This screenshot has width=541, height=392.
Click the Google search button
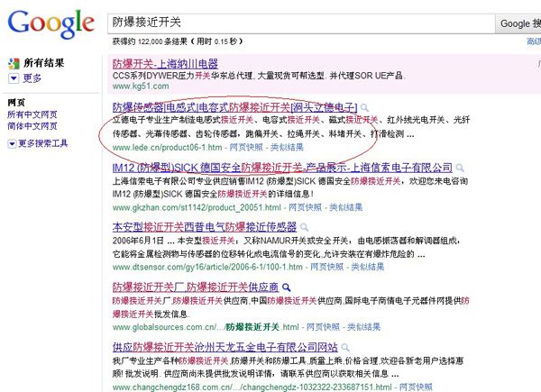(x=518, y=23)
